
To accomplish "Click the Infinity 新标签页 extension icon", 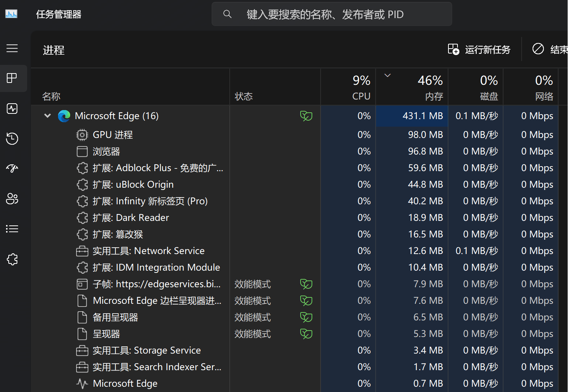I will (82, 201).
